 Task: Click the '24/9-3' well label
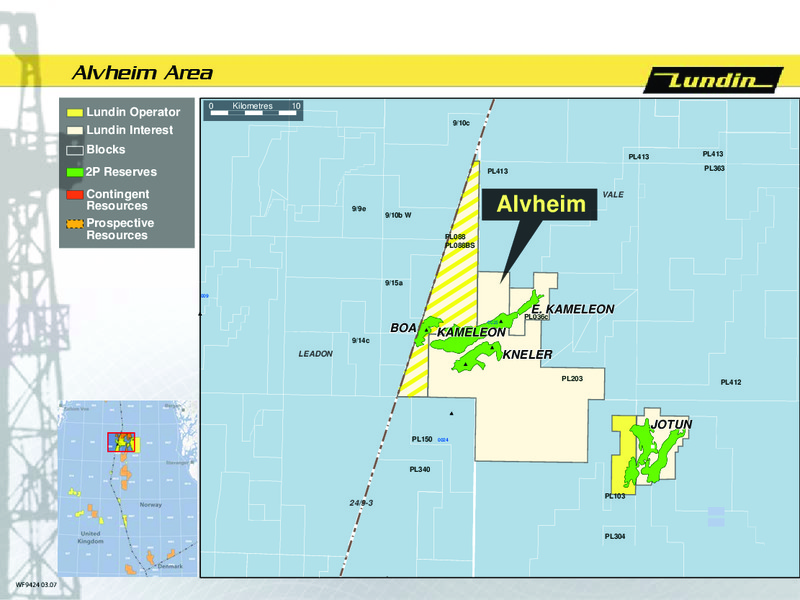coord(361,503)
